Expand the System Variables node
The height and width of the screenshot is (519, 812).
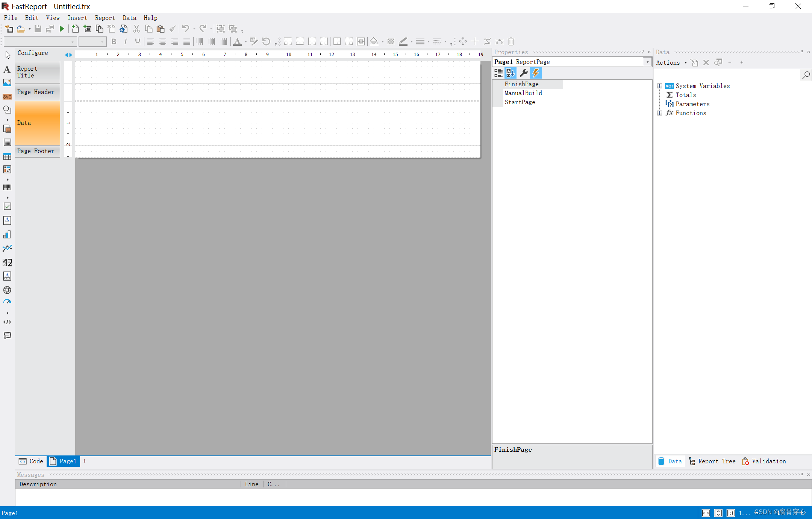660,86
